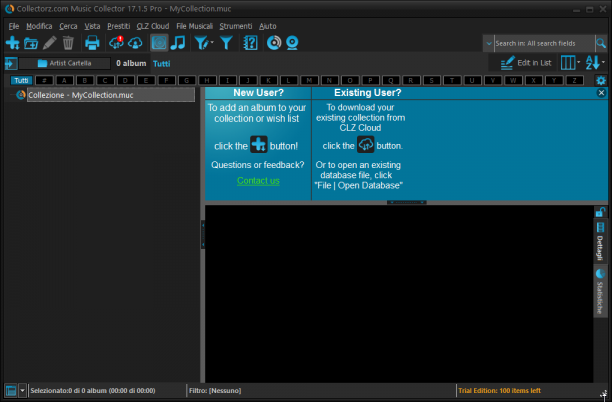Click the Edit in List pencil icon
612x402 pixels.
(x=507, y=63)
